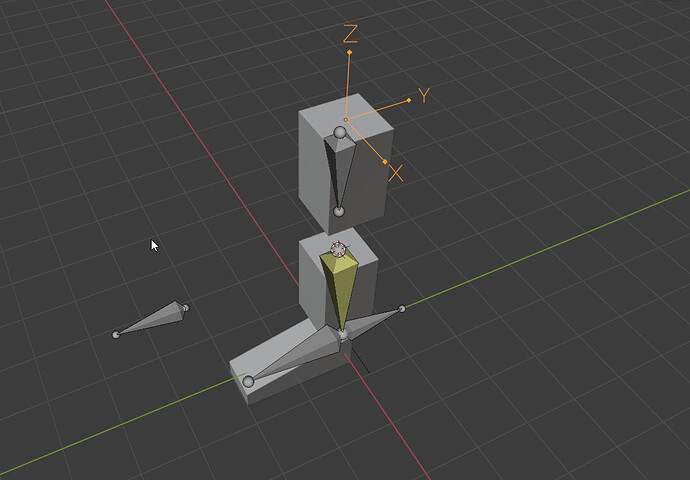Click the top joint sphere of upper bone

[x=340, y=132]
